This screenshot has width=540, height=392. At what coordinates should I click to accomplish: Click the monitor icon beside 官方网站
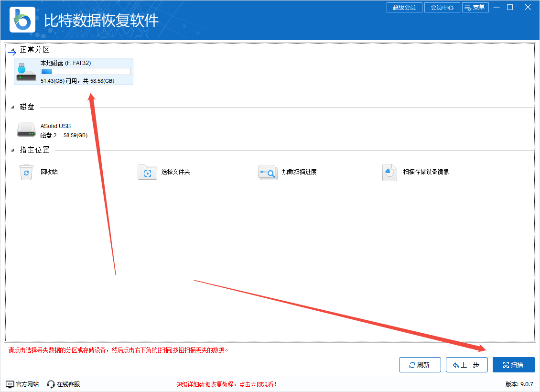10,384
